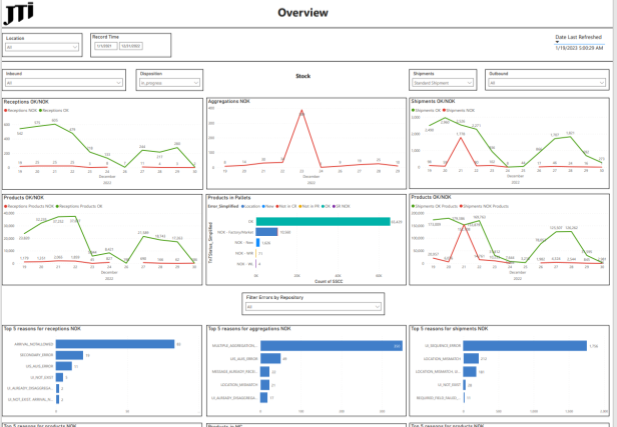Viewport: 617px width, 427px height.
Task: Select the UIS_AUIS_ERROR bar in receptions reasons
Action: 64,366
